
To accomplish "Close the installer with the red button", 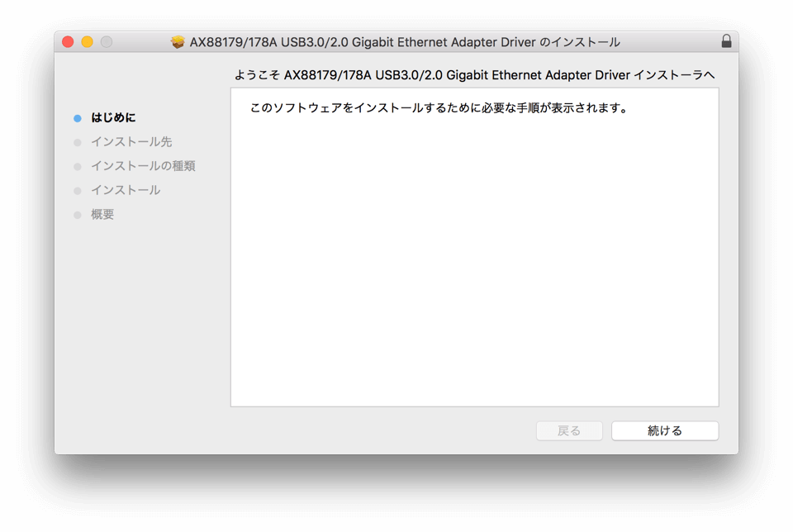I will 68,41.
